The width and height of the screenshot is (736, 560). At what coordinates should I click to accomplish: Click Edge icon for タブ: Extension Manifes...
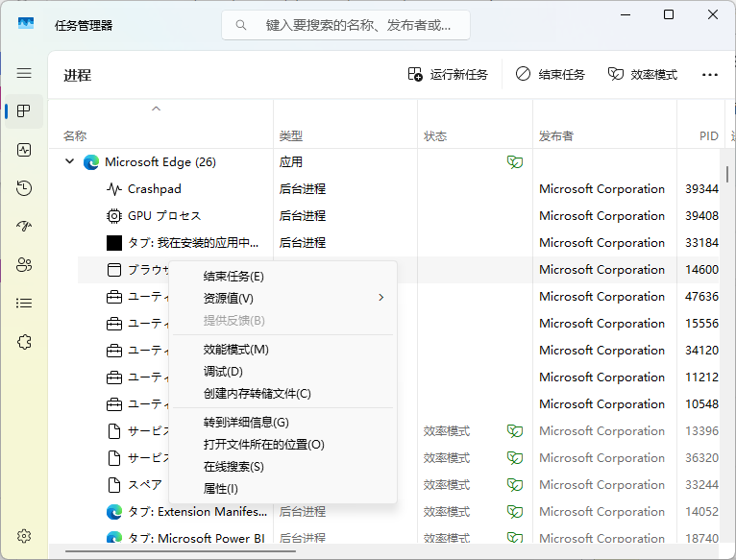point(114,512)
